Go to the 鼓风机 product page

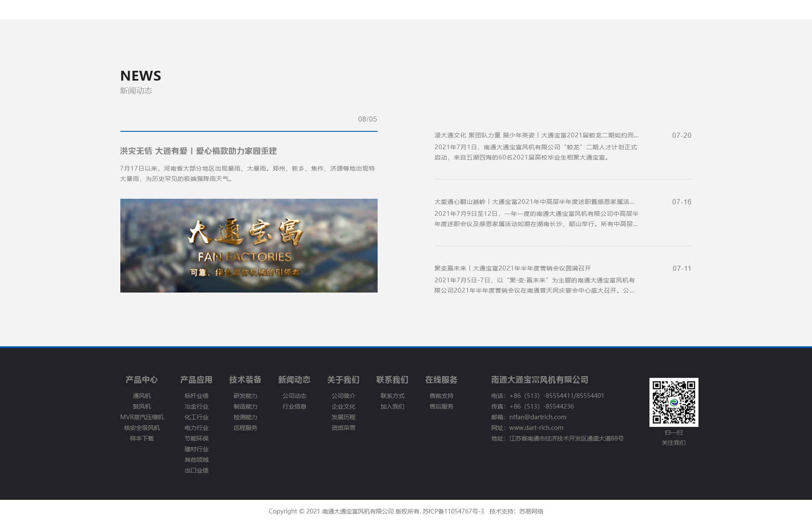(x=142, y=406)
